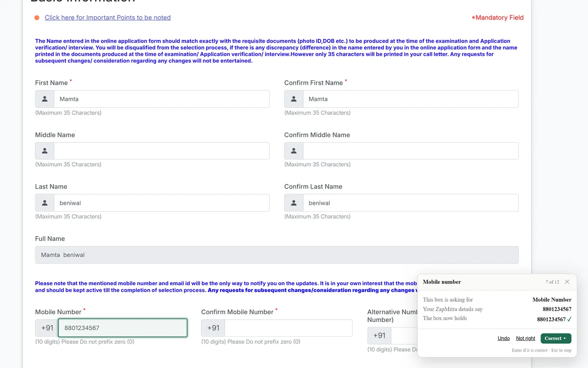Click person icon beside Last Name field
Image resolution: width=588 pixels, height=368 pixels.
pyautogui.click(x=45, y=203)
